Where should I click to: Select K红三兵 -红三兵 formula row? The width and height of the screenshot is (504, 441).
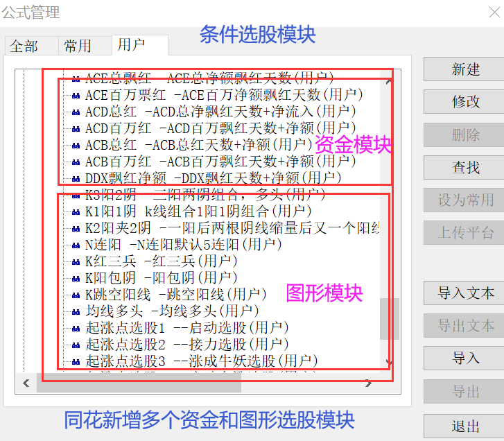coord(162,262)
